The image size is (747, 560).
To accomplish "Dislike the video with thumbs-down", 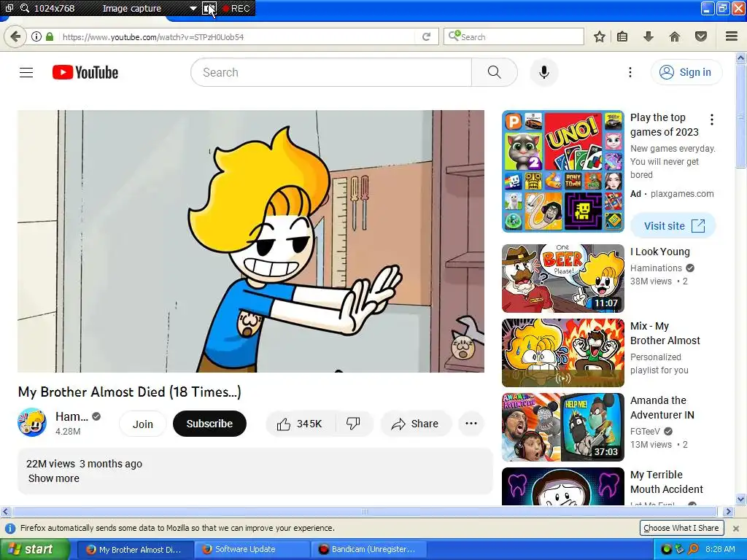I will 354,424.
